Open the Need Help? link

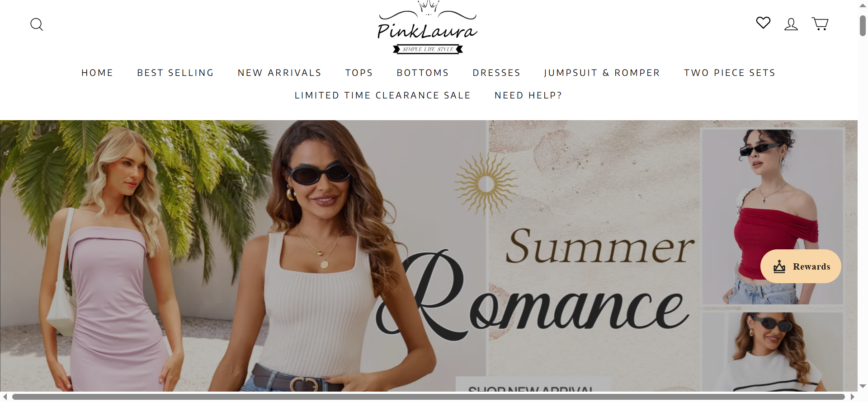[528, 95]
